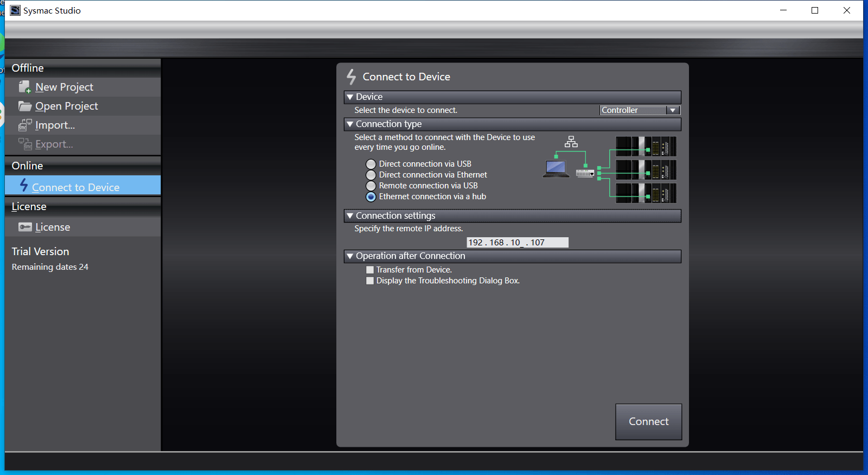Enable Display the Troubleshooting Dialog Box
868x475 pixels.
370,281
